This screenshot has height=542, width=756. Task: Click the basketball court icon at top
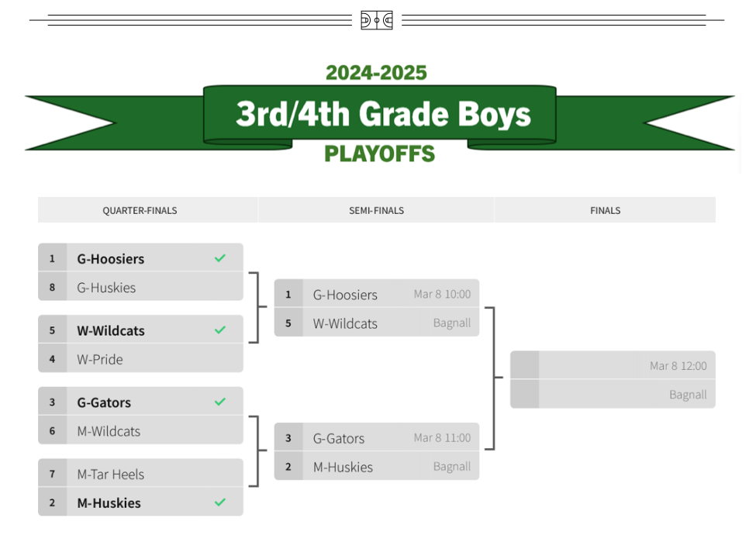377,20
